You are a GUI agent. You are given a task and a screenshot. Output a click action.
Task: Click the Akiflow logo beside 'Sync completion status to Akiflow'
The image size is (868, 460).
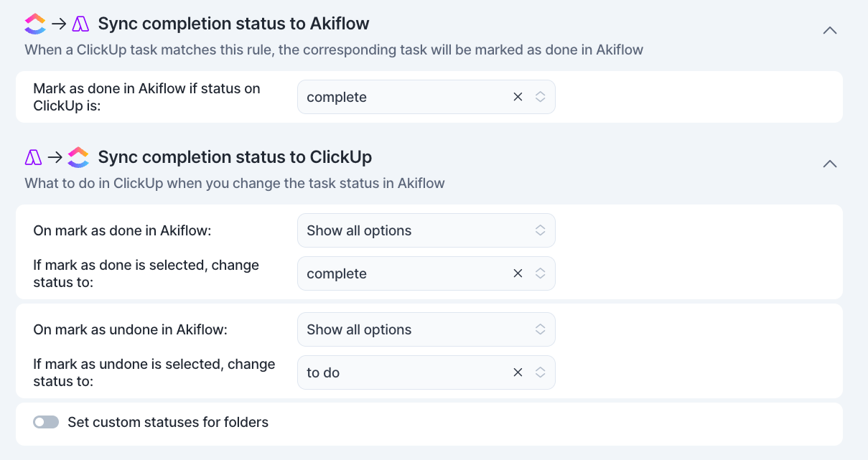point(80,24)
